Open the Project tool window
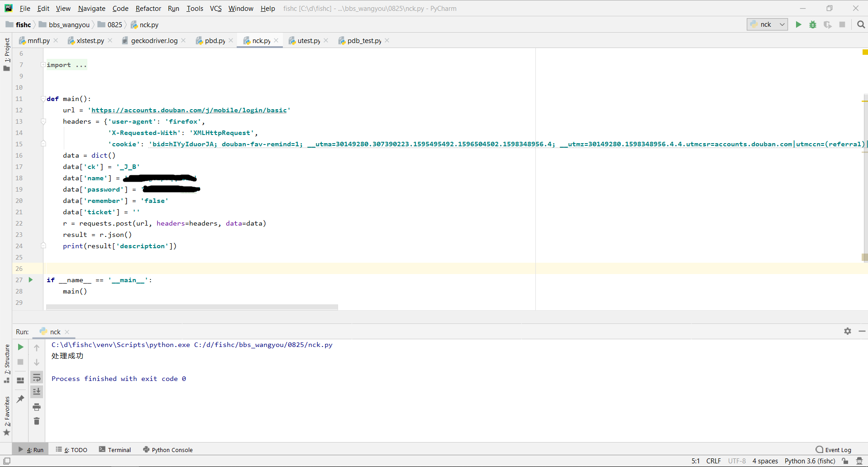This screenshot has height=467, width=868. (x=6, y=54)
